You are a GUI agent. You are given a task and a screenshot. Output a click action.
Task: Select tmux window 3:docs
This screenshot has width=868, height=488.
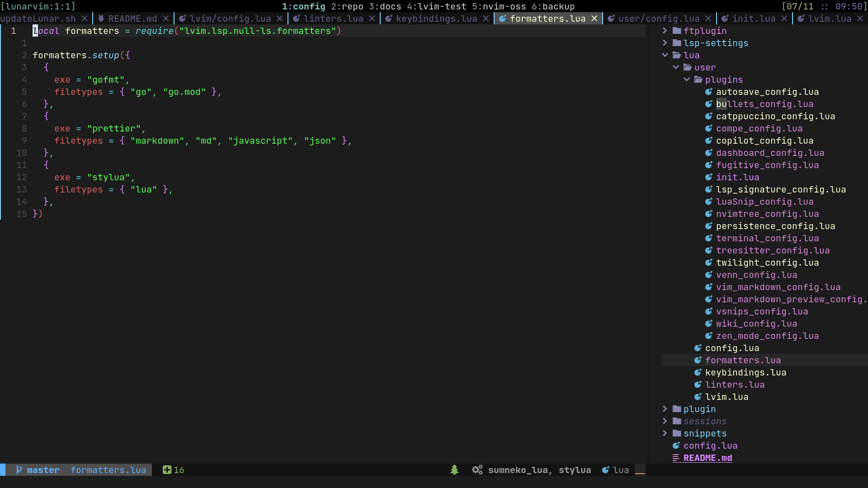[385, 6]
